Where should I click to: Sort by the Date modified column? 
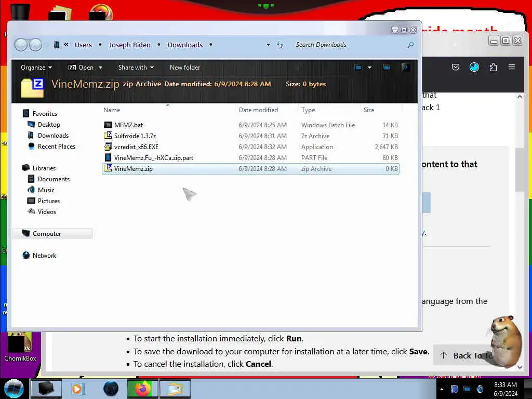258,110
